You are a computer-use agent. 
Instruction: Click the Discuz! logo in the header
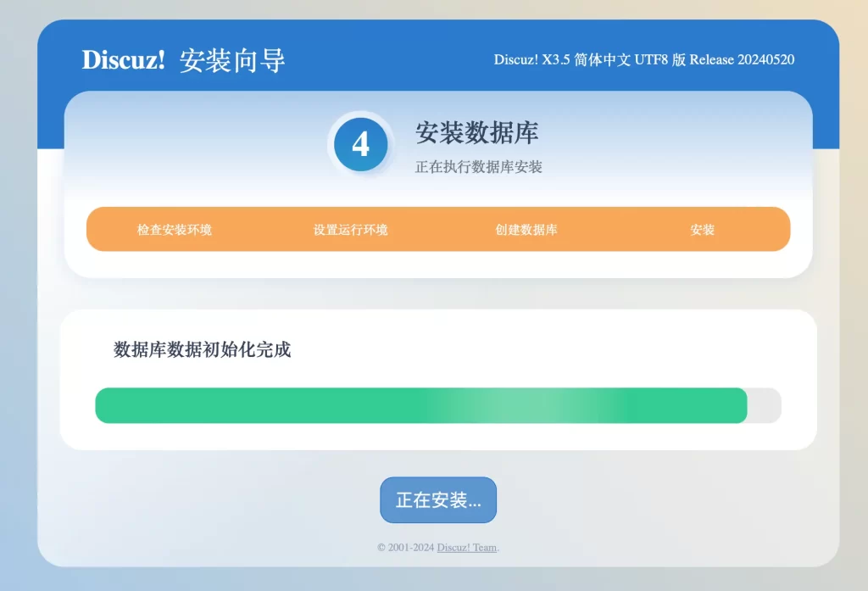click(x=123, y=60)
